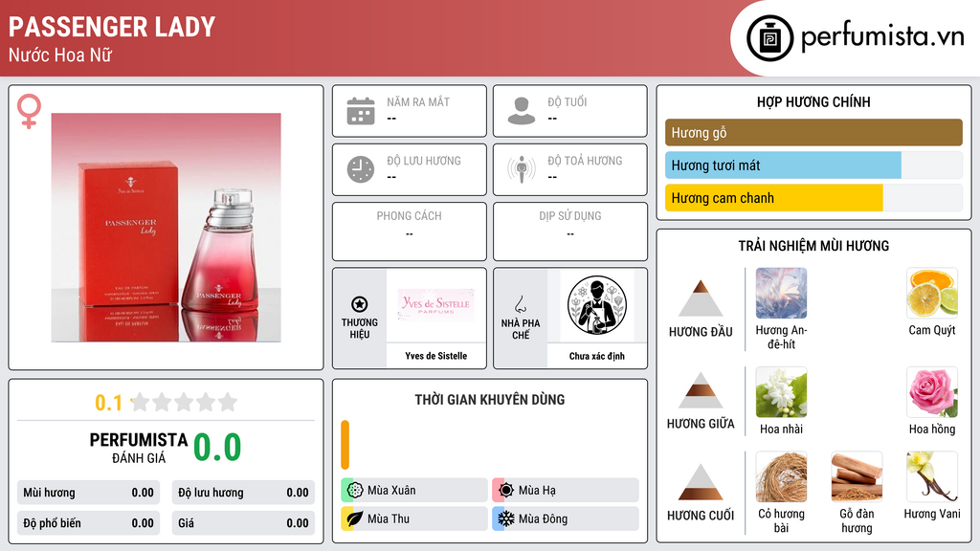Open the Yves de Sistelle brand link

click(x=436, y=356)
